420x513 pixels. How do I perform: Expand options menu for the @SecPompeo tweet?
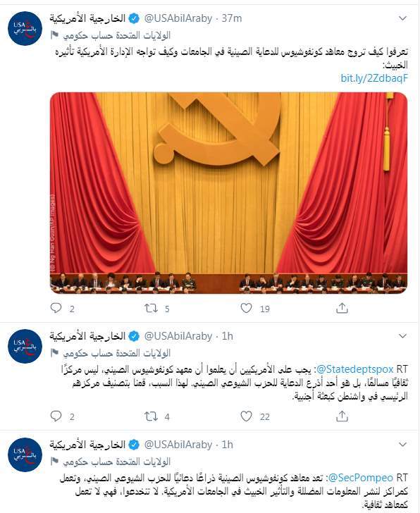coord(402,445)
